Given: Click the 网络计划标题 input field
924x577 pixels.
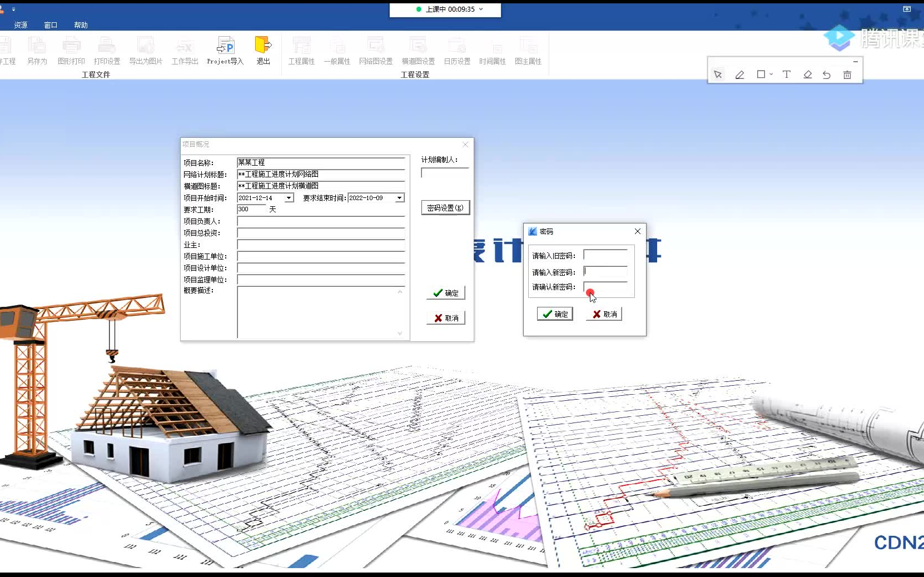Looking at the screenshot, I should pyautogui.click(x=321, y=174).
